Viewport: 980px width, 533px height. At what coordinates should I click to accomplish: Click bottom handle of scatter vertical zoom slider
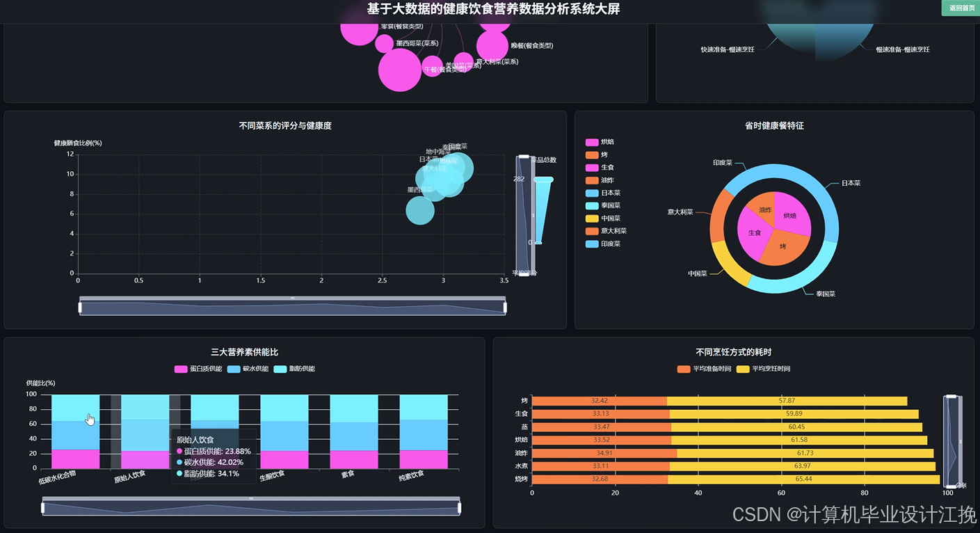[x=524, y=275]
